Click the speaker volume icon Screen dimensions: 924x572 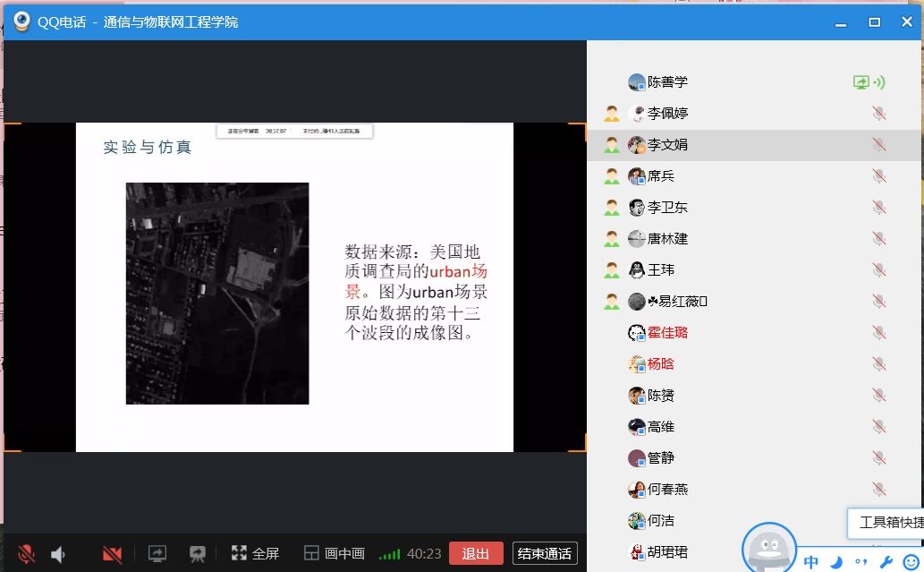click(x=58, y=554)
